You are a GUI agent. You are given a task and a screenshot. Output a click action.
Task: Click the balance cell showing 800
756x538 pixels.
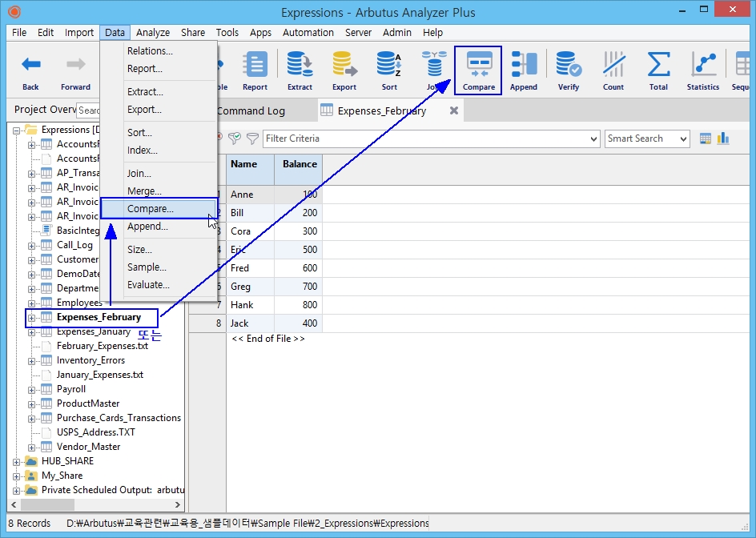point(299,305)
